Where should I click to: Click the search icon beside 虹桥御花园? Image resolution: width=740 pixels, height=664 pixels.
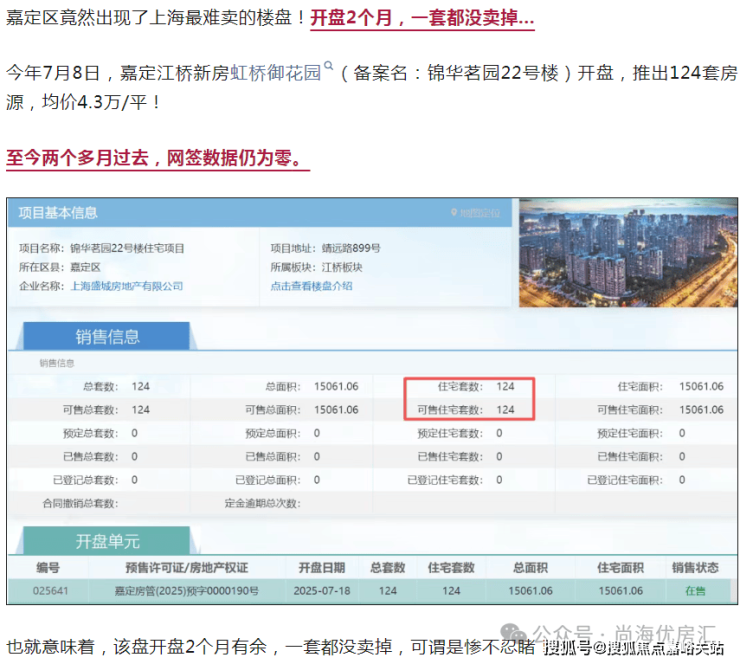(328, 68)
